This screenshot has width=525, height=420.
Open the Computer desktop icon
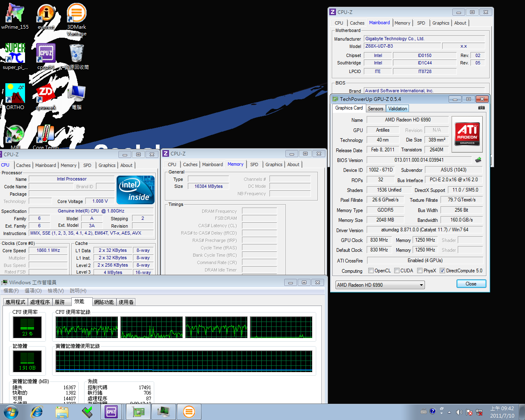pyautogui.click(x=77, y=97)
